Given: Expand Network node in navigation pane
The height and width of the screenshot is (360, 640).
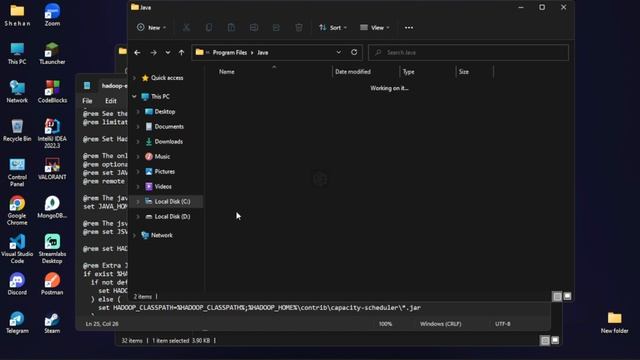Looking at the screenshot, I should 134,235.
